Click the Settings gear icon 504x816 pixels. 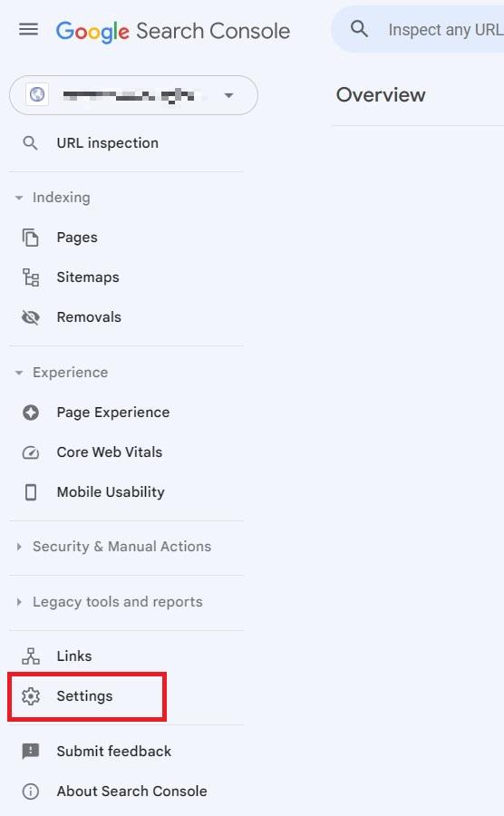[31, 695]
